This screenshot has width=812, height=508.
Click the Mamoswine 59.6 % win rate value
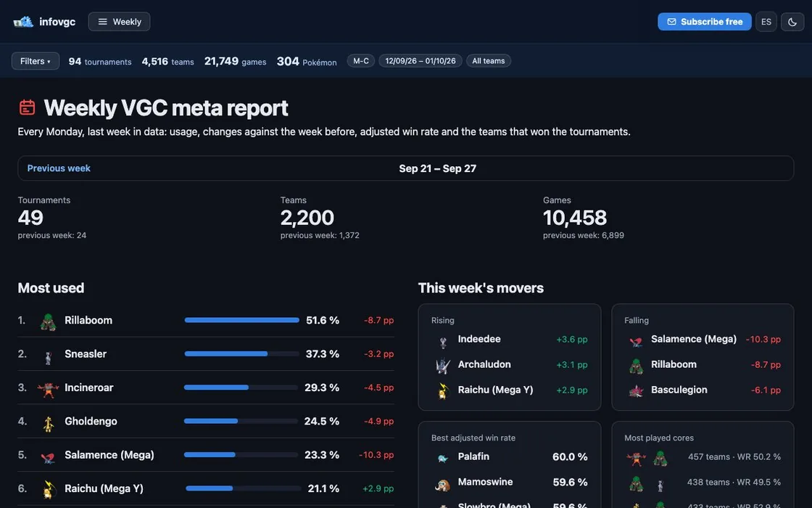(570, 482)
